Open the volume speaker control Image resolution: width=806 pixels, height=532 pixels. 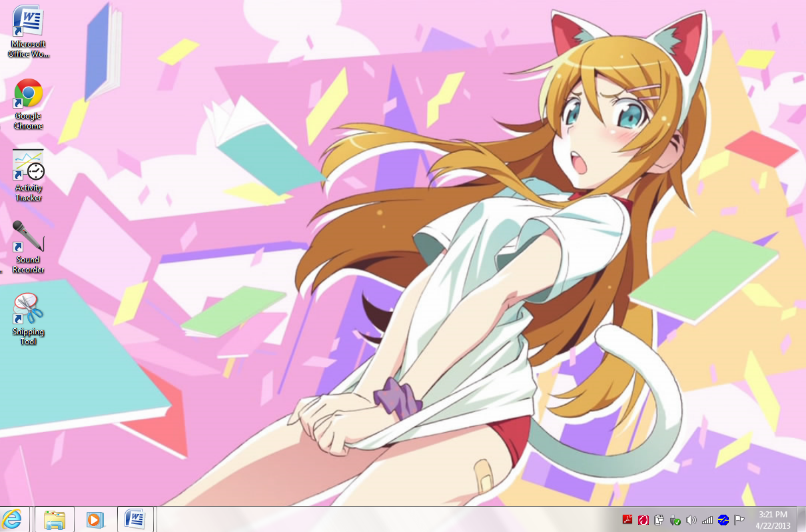pyautogui.click(x=691, y=519)
